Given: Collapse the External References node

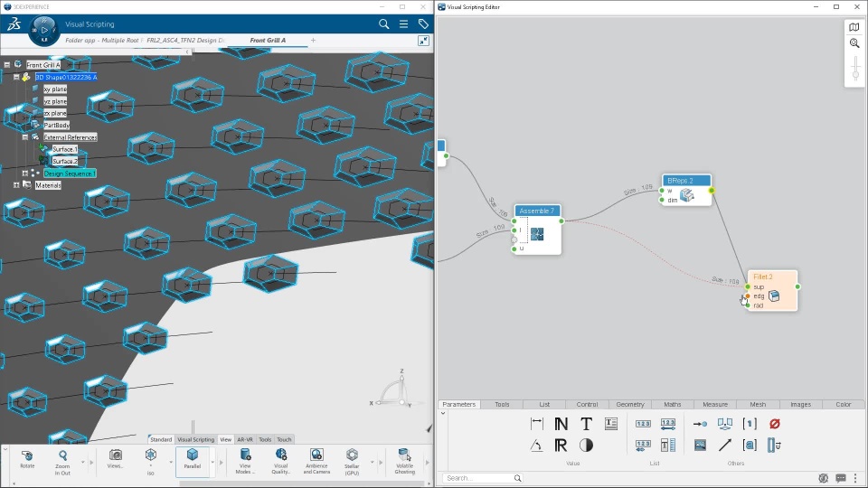Looking at the screenshot, I should click(25, 137).
